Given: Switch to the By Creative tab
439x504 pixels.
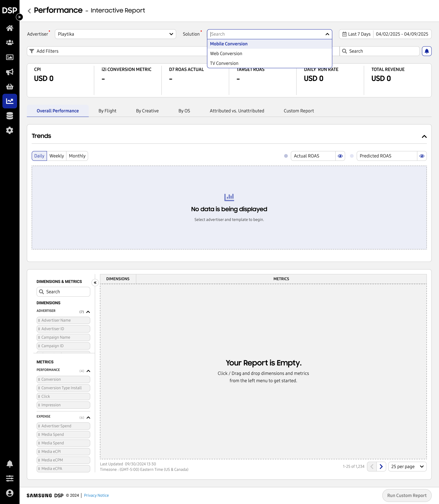Looking at the screenshot, I should coord(147,111).
